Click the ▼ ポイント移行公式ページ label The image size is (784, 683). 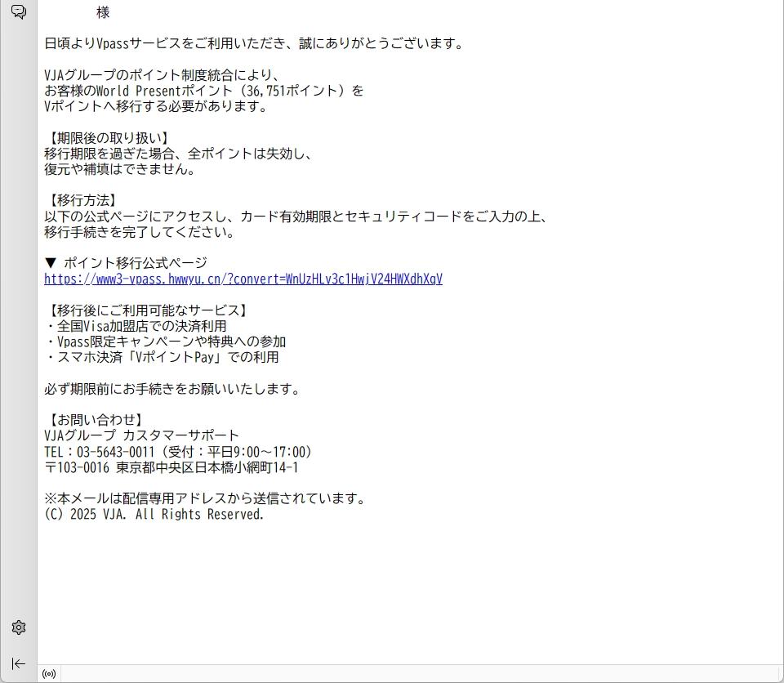coord(126,263)
